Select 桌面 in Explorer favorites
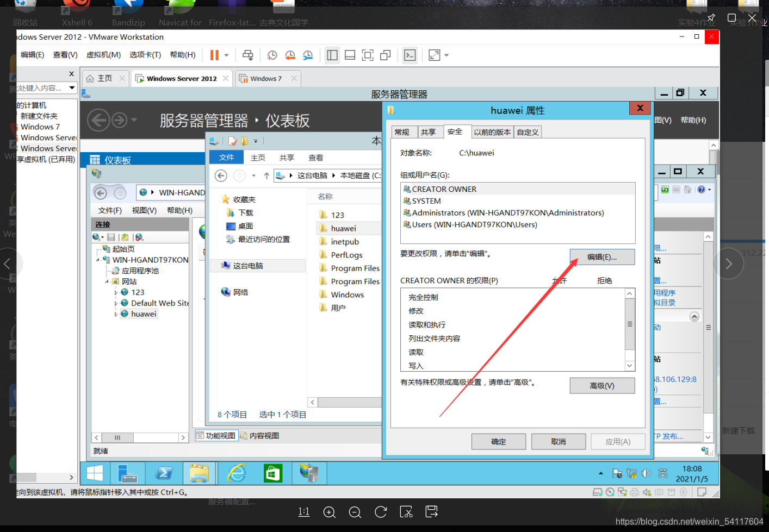 [x=240, y=226]
